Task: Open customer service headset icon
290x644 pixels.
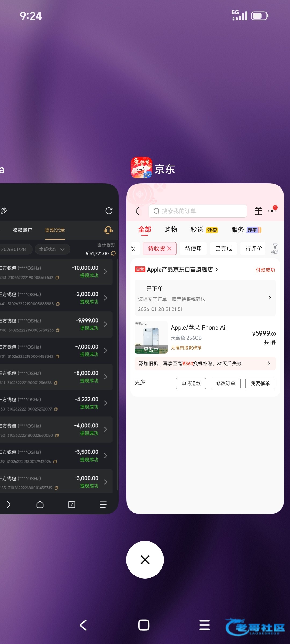Action: (x=108, y=230)
